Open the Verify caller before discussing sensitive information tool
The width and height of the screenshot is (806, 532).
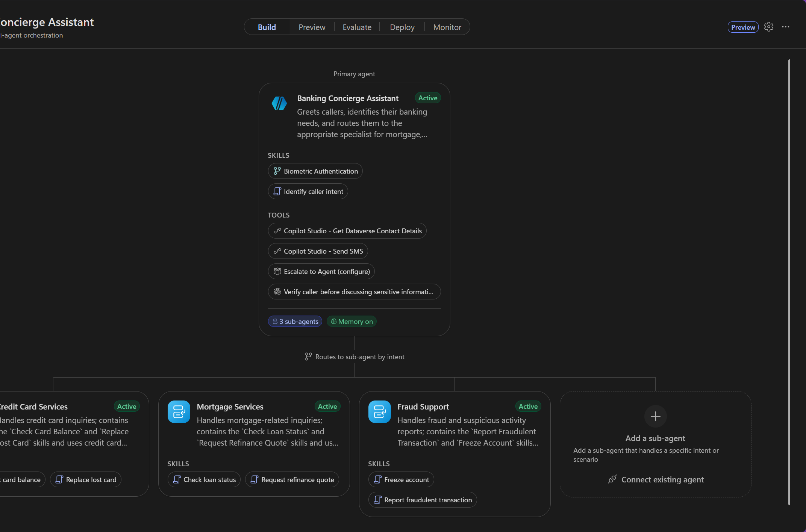tap(355, 292)
